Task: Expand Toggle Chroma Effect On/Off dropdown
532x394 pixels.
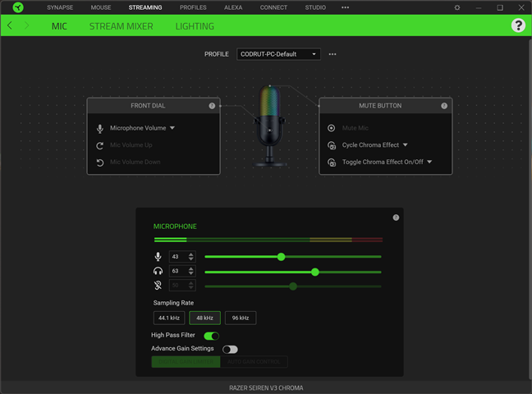Action: click(x=429, y=162)
